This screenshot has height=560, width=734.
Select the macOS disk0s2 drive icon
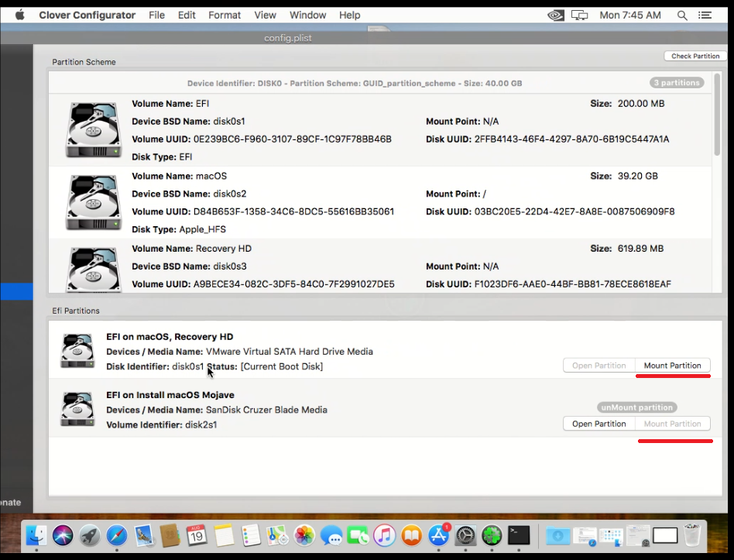pyautogui.click(x=94, y=202)
